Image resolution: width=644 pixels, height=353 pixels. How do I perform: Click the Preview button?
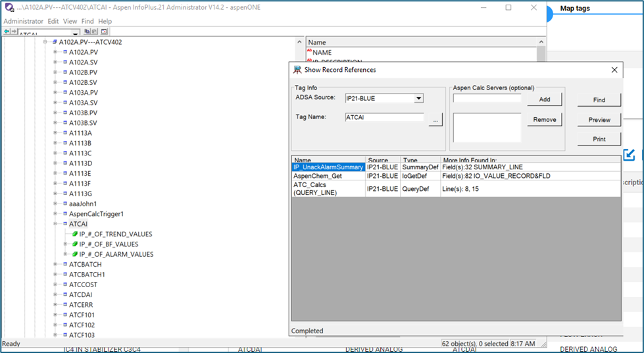click(599, 120)
